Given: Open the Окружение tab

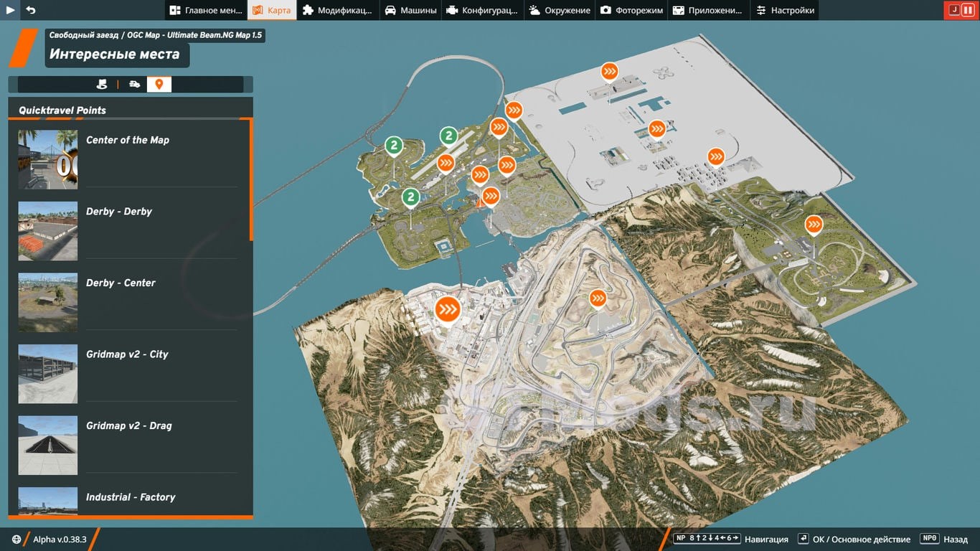Looking at the screenshot, I should point(560,10).
